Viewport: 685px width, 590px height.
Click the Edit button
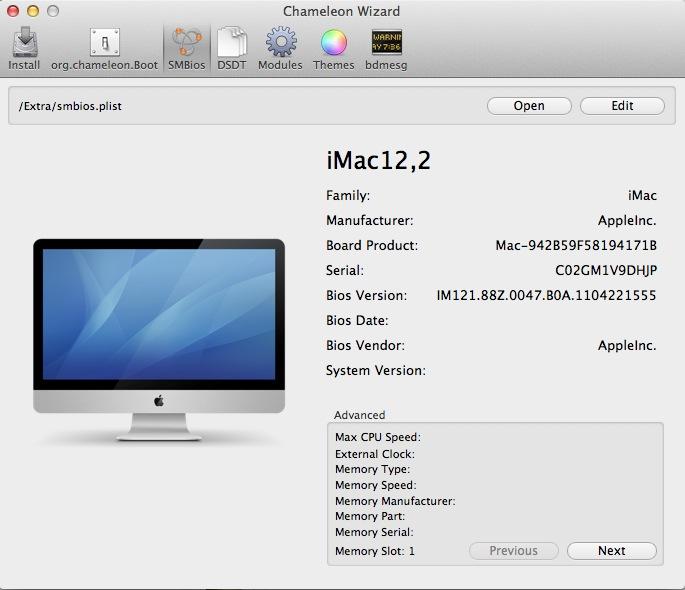[622, 106]
